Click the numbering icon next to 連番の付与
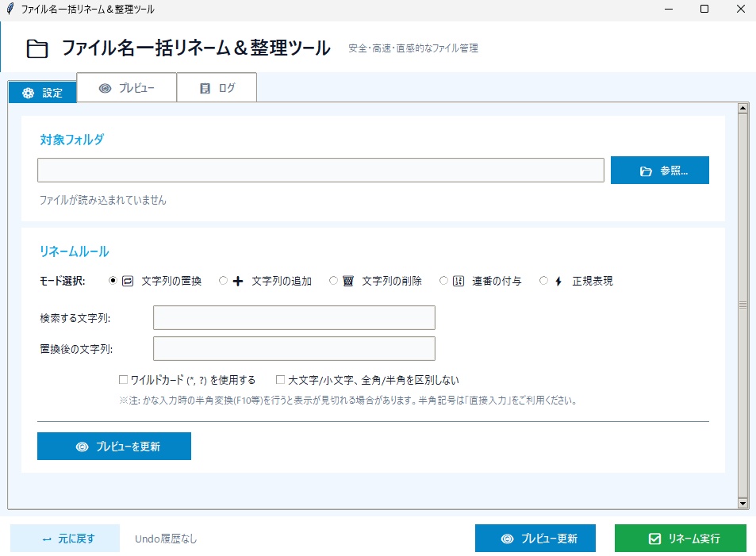This screenshot has height=556, width=756. coord(459,281)
